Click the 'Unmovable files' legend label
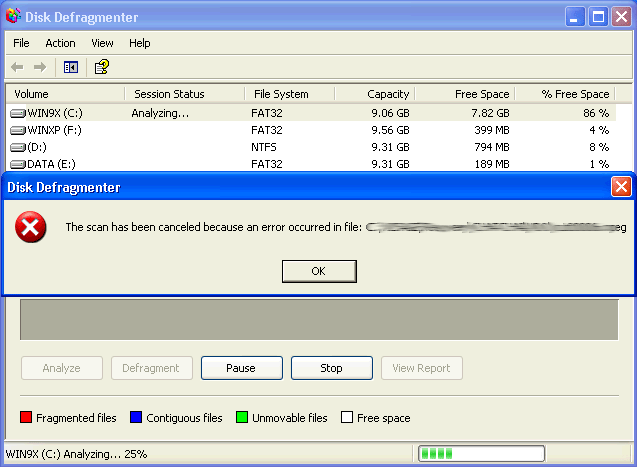 pos(290,418)
